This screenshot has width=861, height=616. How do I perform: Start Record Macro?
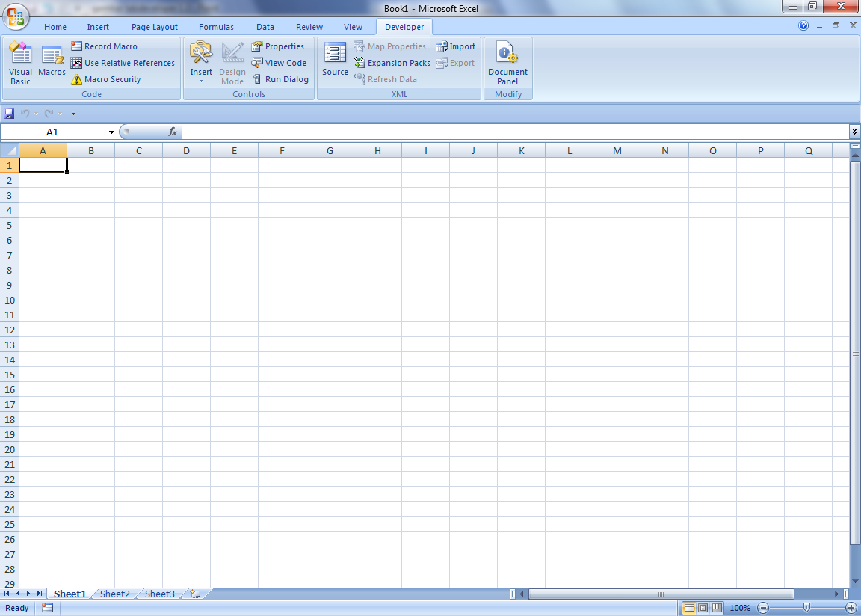pos(105,46)
